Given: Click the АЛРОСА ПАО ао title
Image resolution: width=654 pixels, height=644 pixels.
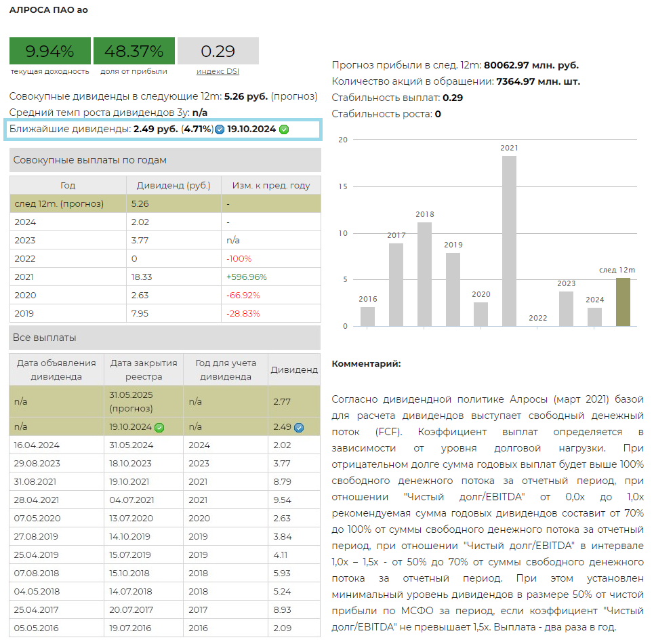Looking at the screenshot, I should [x=49, y=10].
